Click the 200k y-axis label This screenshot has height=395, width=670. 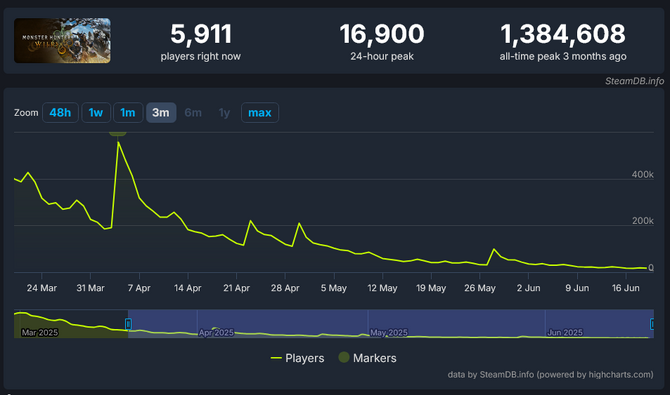pyautogui.click(x=643, y=221)
